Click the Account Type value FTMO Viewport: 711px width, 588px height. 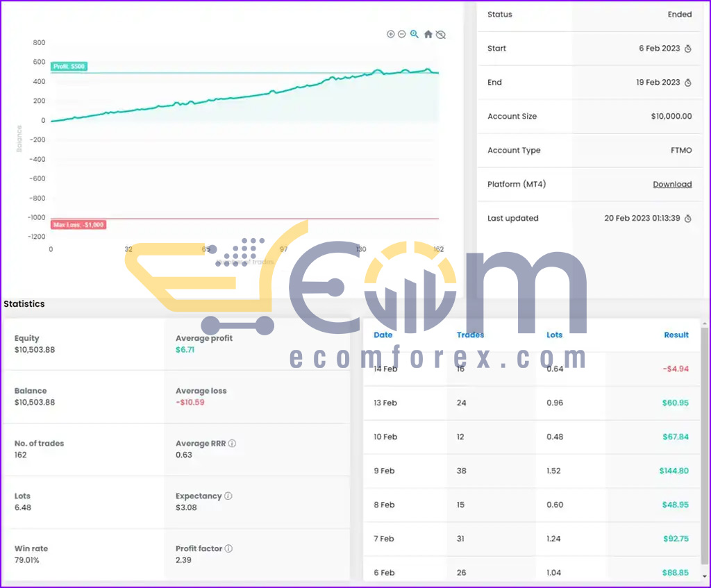tap(682, 151)
